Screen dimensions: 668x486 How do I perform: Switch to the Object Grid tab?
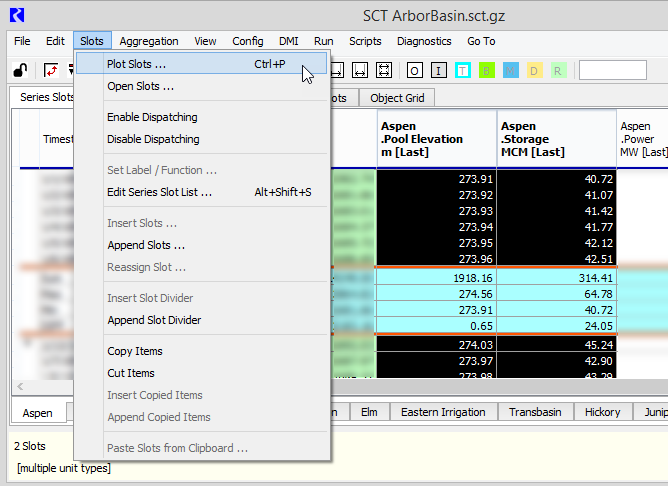(397, 98)
